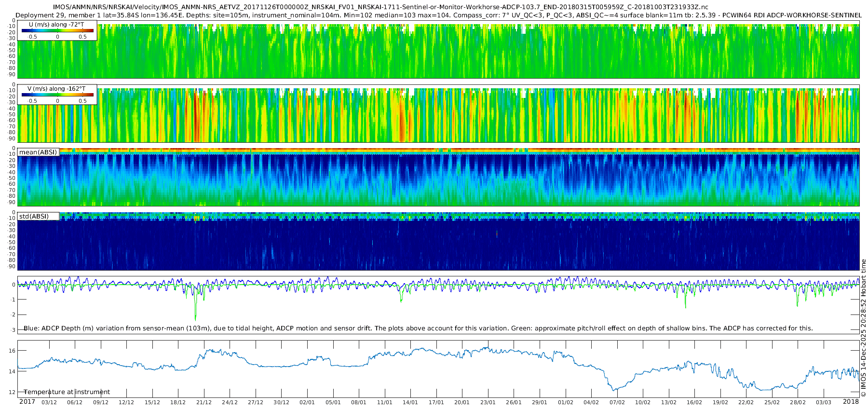Click the 01/02 date tick
The width and height of the screenshot is (868, 410).
pyautogui.click(x=566, y=402)
